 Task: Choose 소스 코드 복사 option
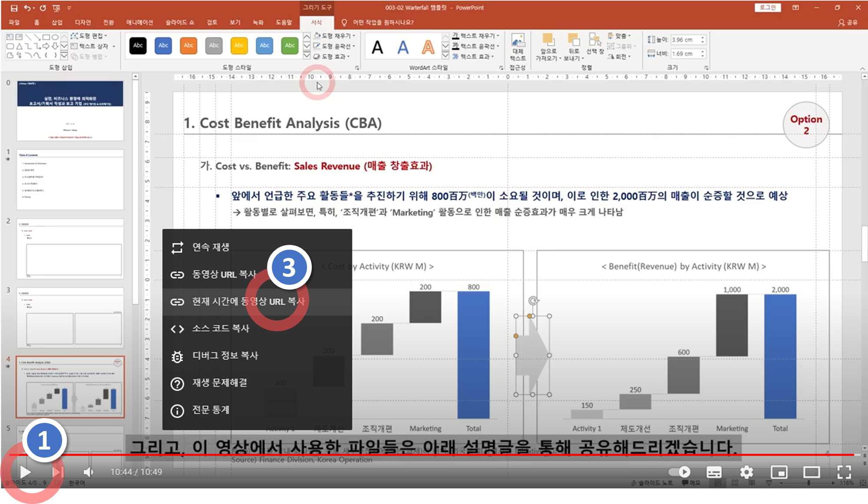[x=257, y=329]
